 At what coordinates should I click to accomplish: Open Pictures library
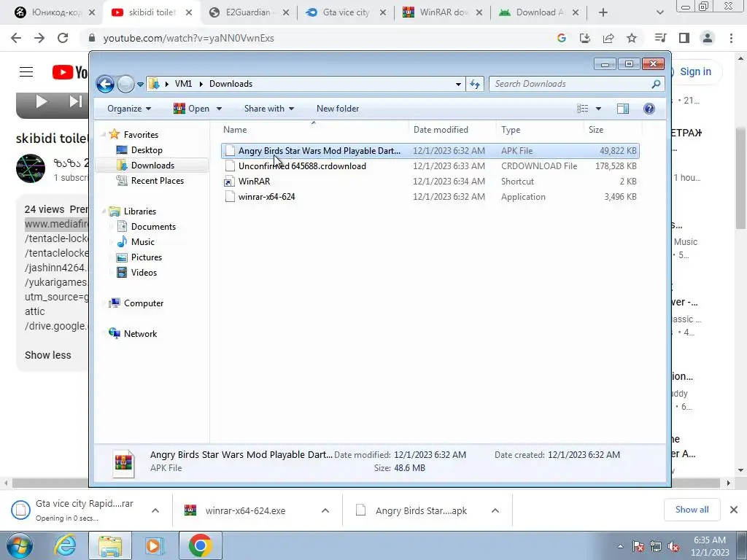click(146, 257)
